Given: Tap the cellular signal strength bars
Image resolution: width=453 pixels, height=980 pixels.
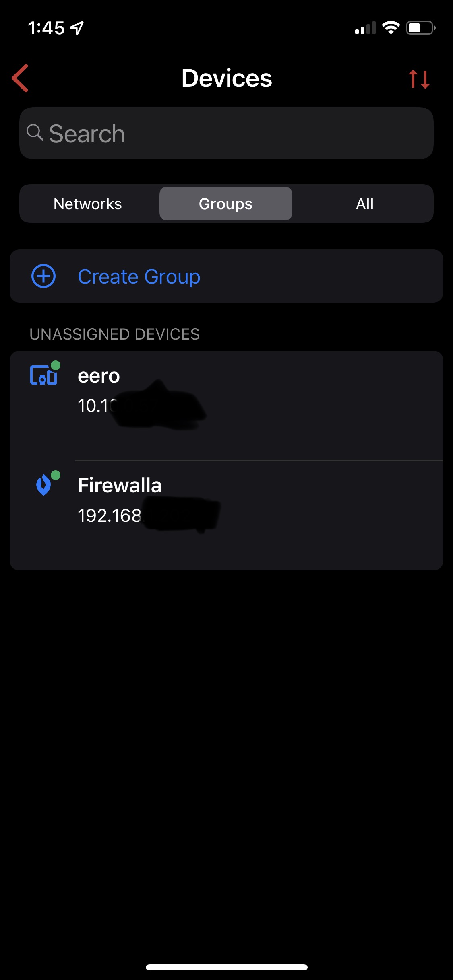Looking at the screenshot, I should tap(365, 28).
